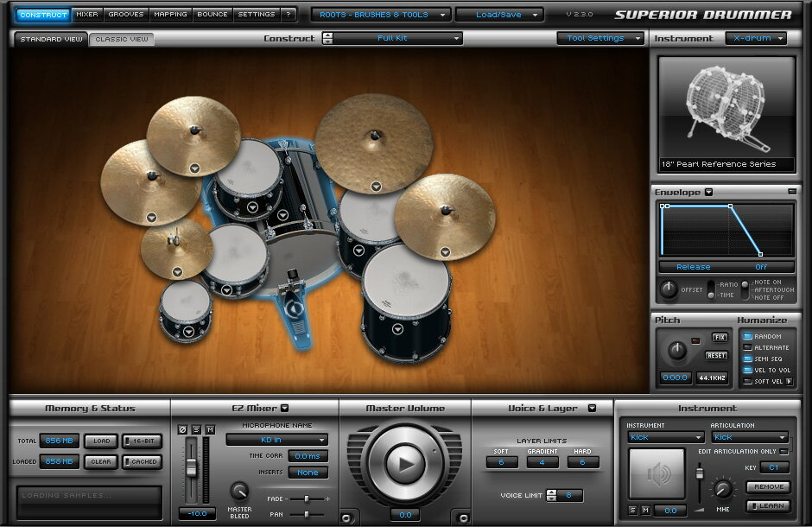Open the help question mark button

click(x=289, y=15)
